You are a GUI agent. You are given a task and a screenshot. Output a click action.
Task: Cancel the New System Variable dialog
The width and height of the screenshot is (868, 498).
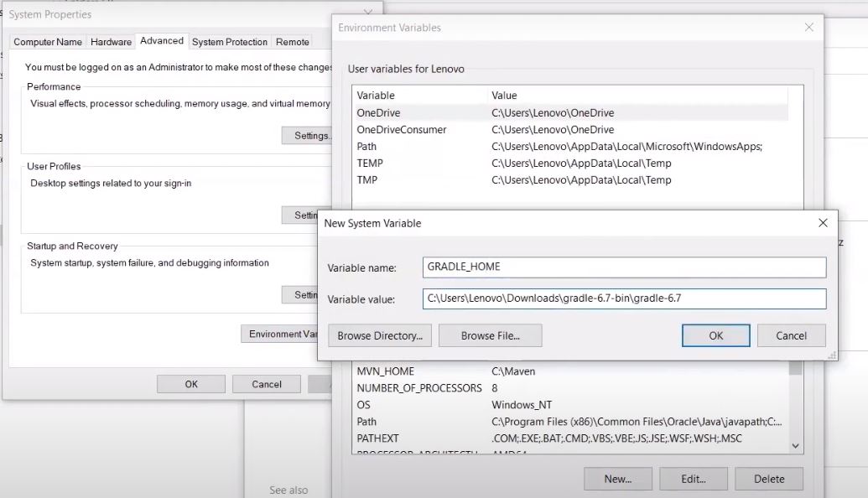coord(791,335)
